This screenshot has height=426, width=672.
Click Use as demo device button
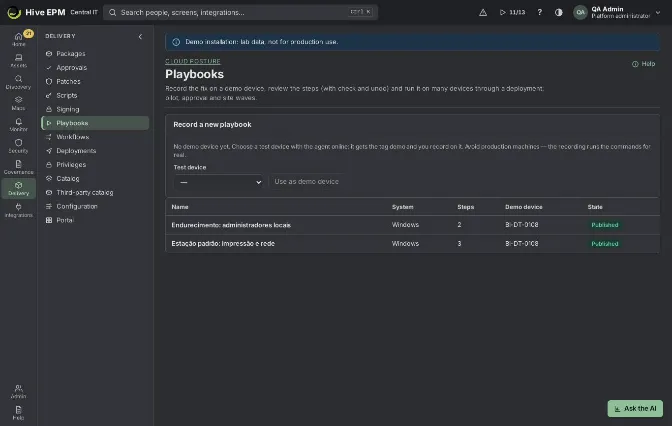tap(306, 182)
